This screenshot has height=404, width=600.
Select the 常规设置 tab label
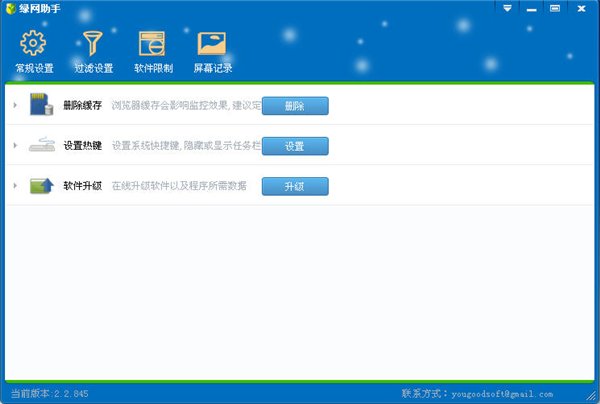click(34, 68)
